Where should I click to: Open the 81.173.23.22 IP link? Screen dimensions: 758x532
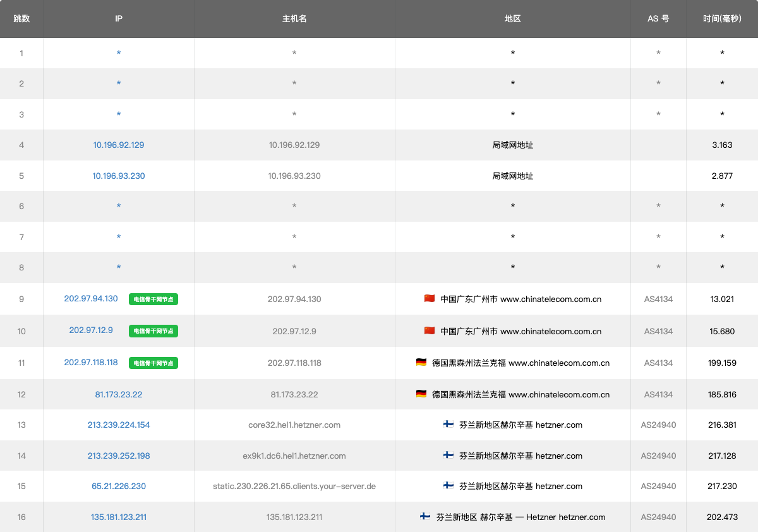tap(119, 394)
